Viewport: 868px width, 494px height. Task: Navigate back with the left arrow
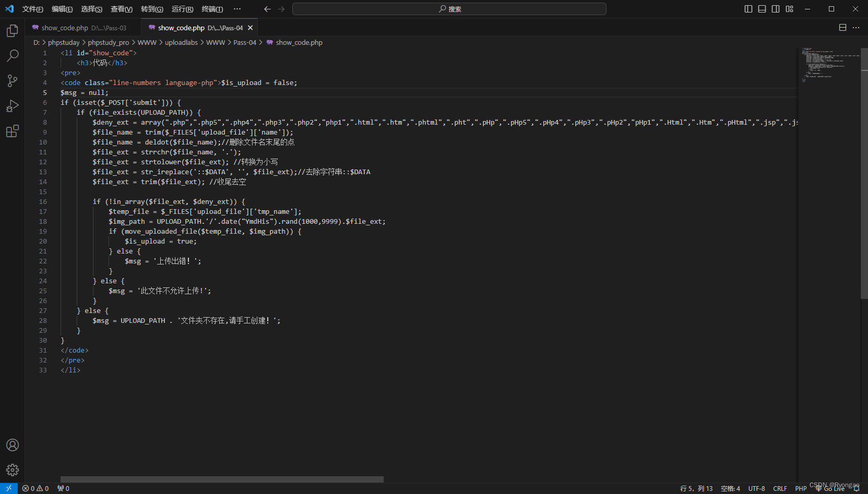pos(267,9)
